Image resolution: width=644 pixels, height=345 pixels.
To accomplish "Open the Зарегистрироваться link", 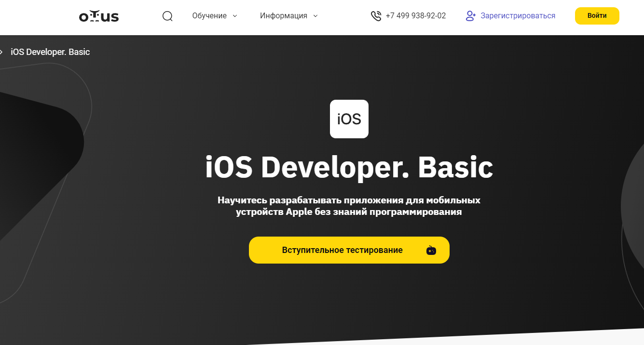I will 518,16.
